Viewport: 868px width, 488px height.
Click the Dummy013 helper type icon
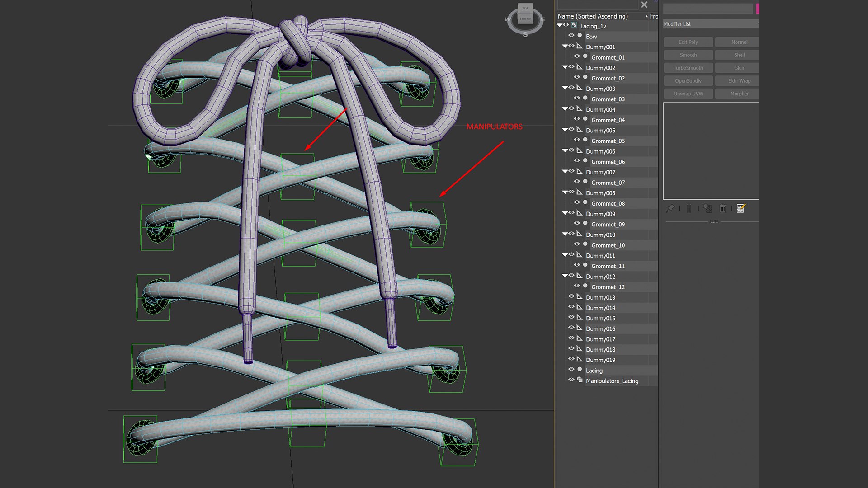click(580, 296)
